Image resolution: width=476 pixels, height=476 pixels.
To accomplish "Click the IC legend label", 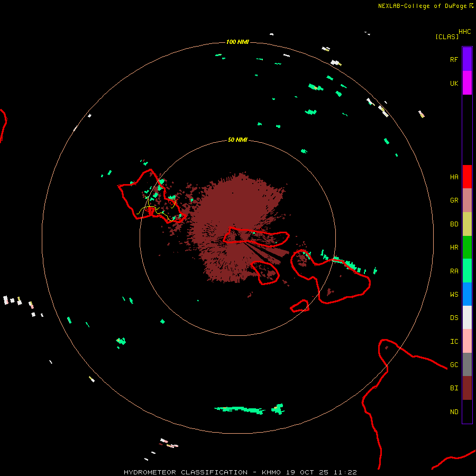I will [x=454, y=342].
